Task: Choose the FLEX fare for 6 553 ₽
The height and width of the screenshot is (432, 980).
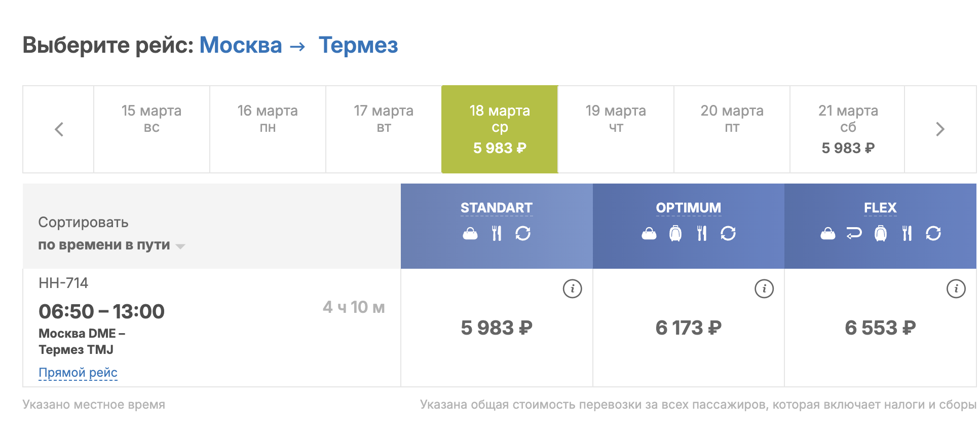Action: [880, 328]
